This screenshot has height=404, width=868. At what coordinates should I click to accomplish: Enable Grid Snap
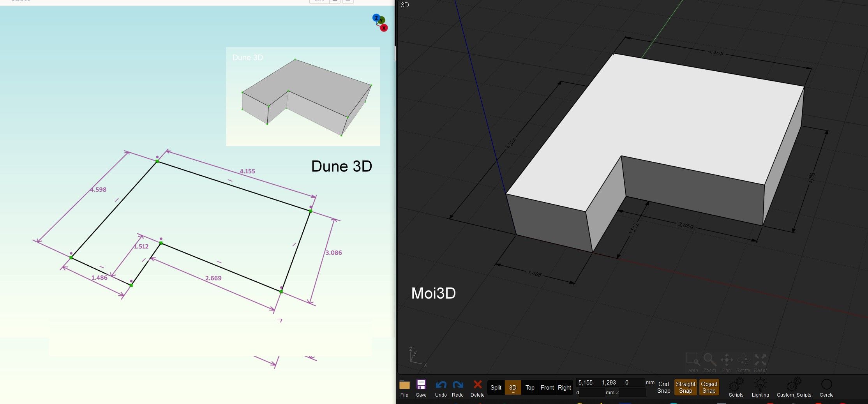pos(663,387)
